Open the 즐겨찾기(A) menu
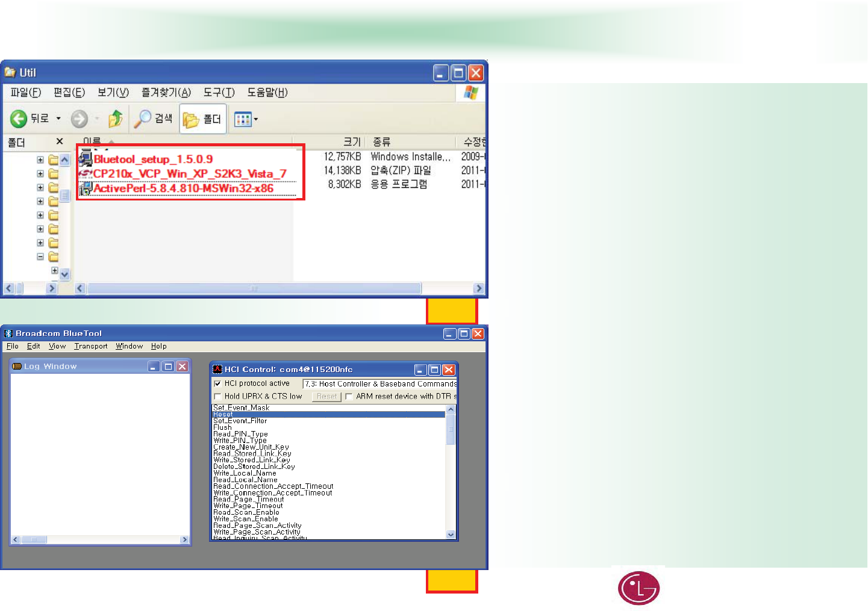 pos(166,92)
